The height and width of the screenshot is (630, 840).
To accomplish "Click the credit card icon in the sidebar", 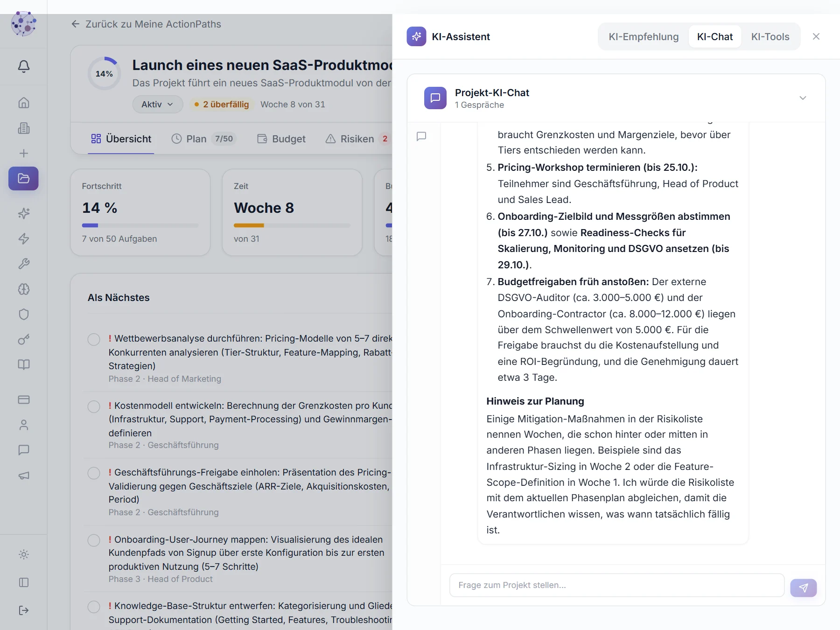I will pos(24,399).
